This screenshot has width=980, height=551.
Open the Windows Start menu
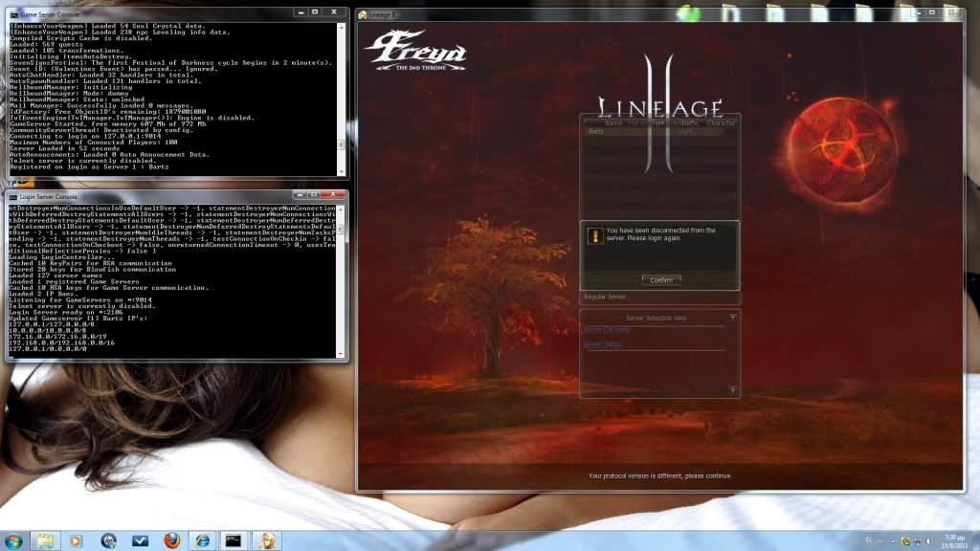click(14, 540)
